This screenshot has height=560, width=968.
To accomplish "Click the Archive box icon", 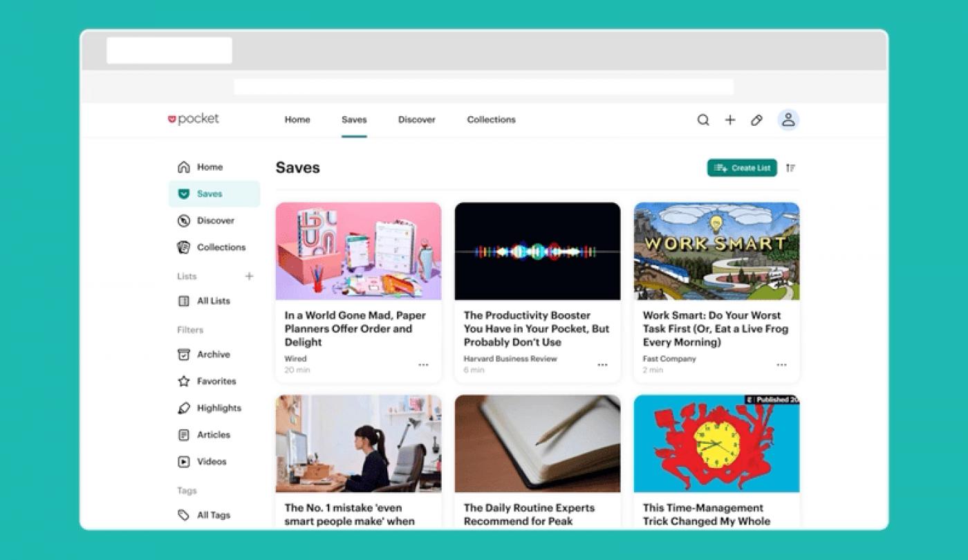I will coord(183,354).
